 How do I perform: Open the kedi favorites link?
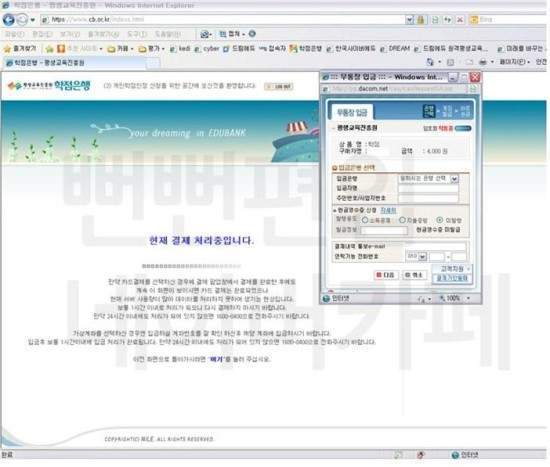[180, 49]
